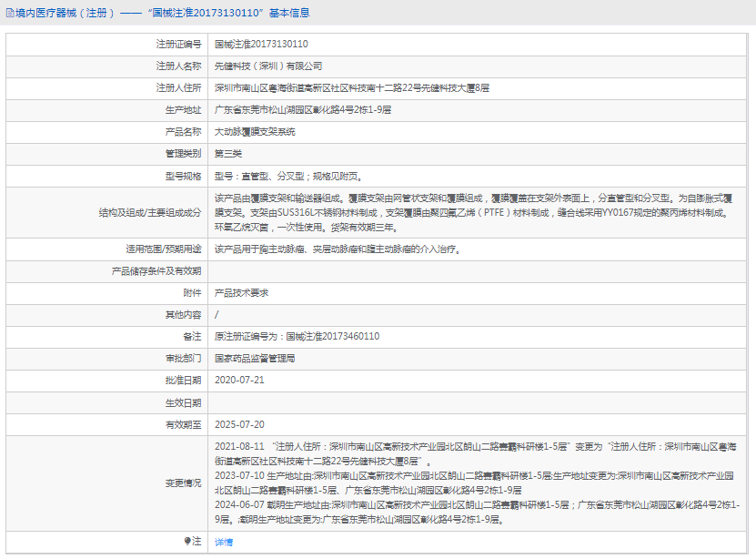Click the 变更情况 label
This screenshot has height=559, width=756.
click(183, 483)
